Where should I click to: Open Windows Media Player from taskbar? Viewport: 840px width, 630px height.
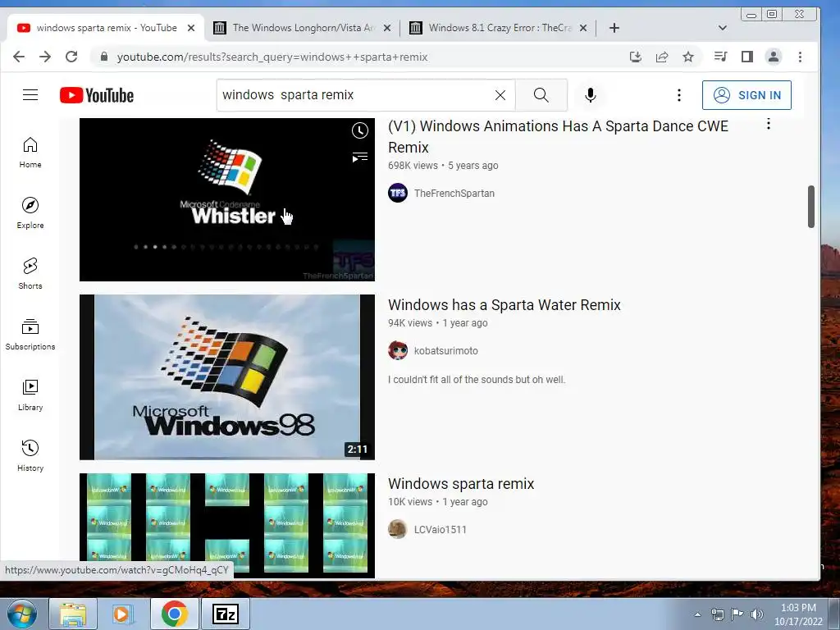pyautogui.click(x=123, y=614)
